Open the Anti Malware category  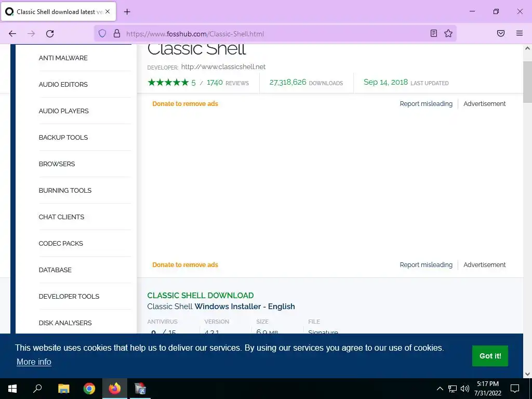click(x=63, y=58)
